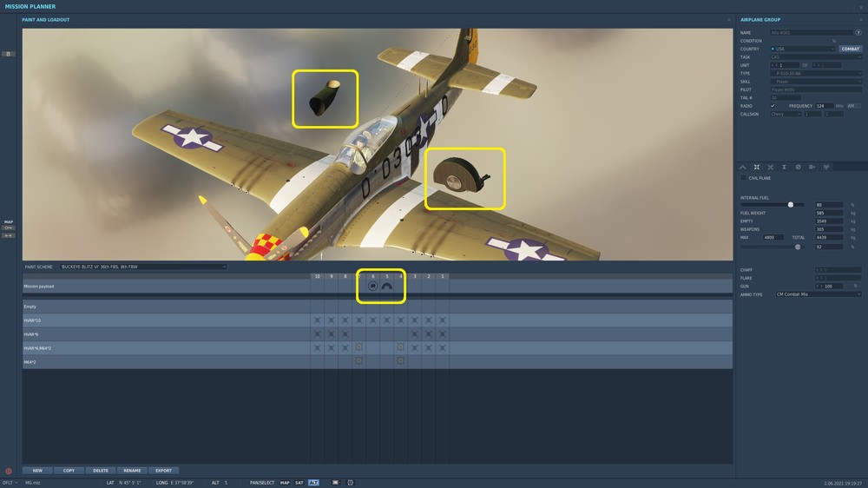Open the Ammo Type dropdown
Image resolution: width=868 pixels, height=488 pixels.
click(819, 294)
